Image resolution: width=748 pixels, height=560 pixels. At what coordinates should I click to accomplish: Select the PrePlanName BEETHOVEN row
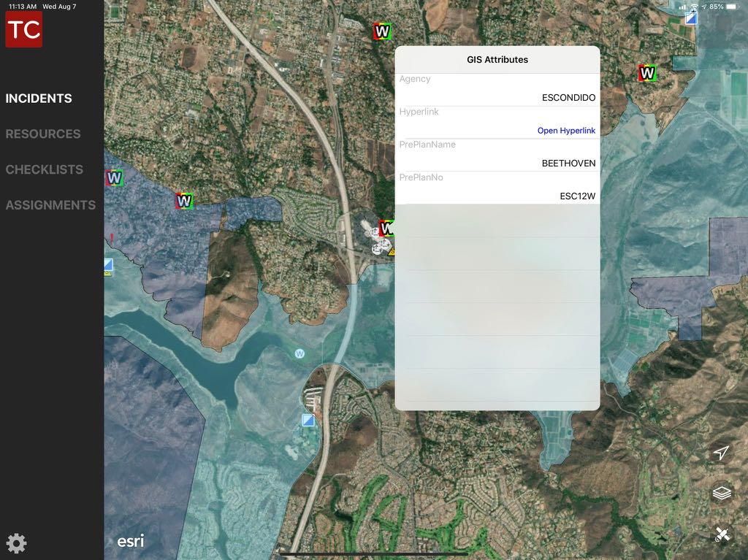coord(497,155)
